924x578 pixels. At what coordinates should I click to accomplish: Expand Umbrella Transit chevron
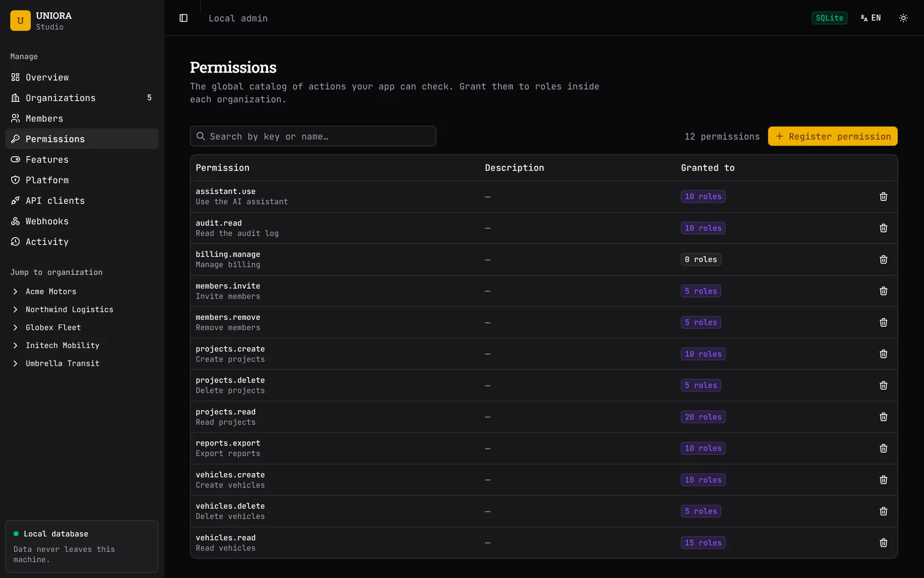[x=15, y=363]
